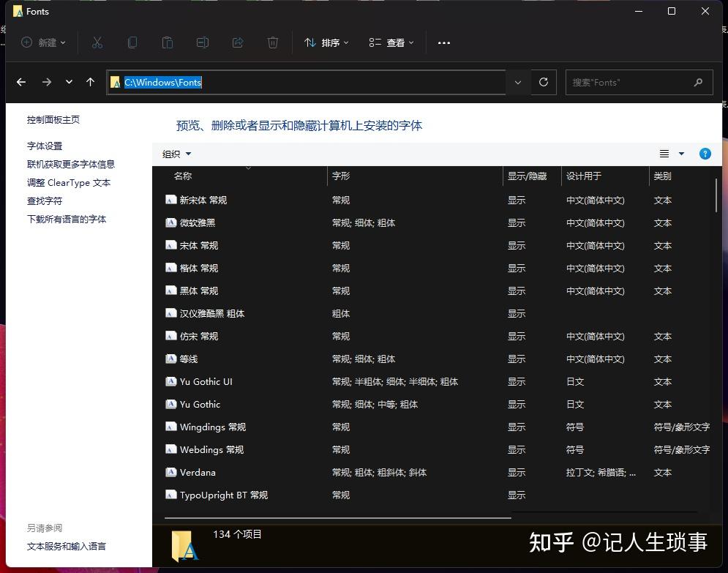The image size is (728, 573).
Task: Click the Rename icon in toolbar
Action: point(203,42)
